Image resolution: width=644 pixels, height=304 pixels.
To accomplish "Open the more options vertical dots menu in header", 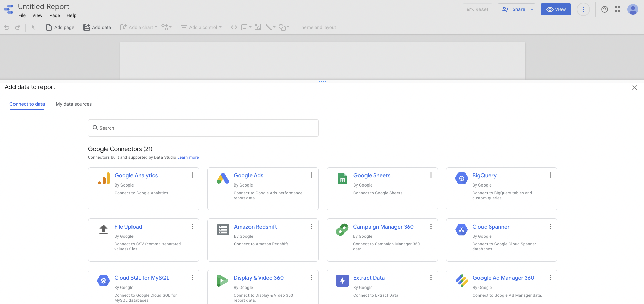I will (x=583, y=9).
